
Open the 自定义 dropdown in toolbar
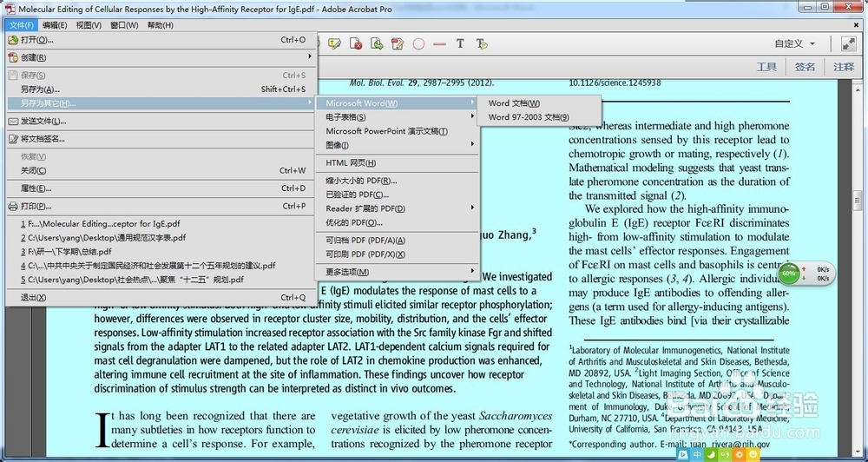(794, 43)
